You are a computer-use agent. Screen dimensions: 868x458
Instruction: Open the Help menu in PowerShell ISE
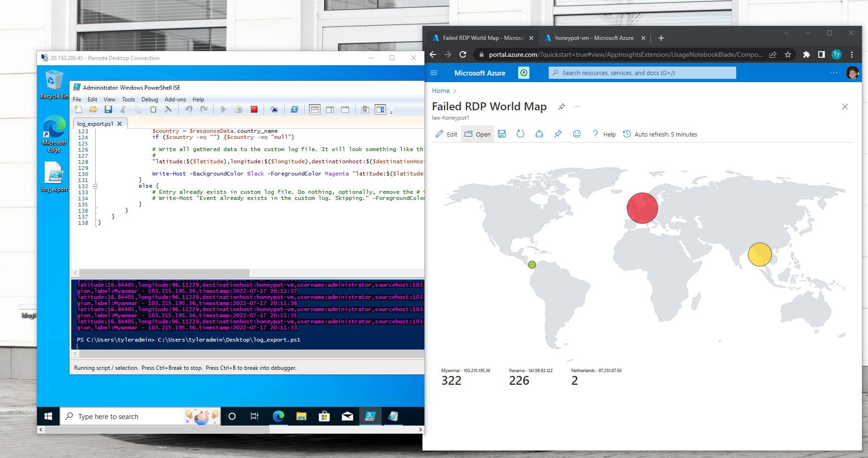pos(198,99)
